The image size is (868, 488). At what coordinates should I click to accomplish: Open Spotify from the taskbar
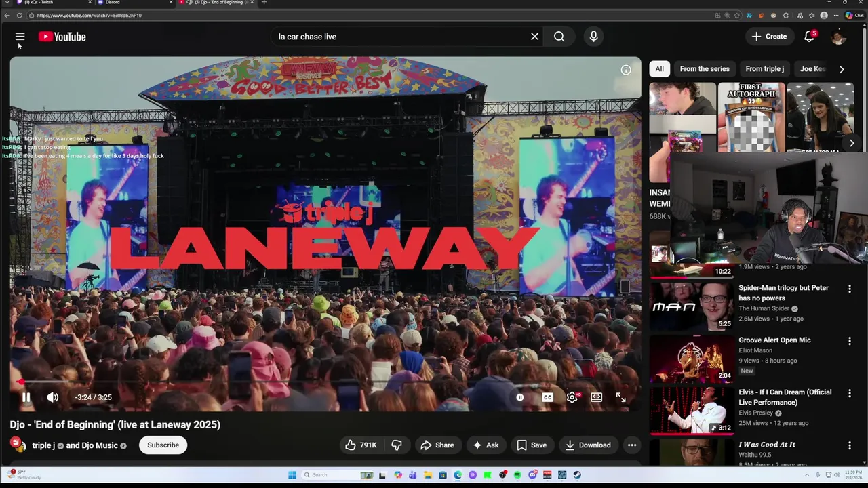(517, 475)
